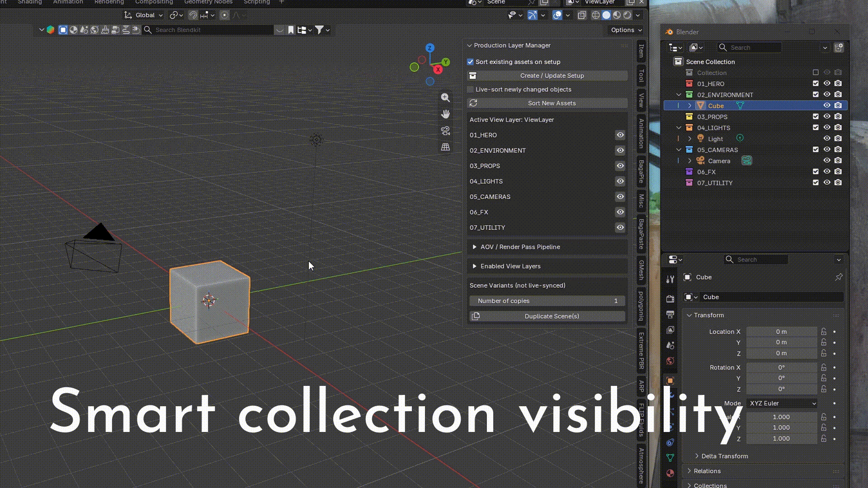Lock the Location X value
Viewport: 868px width, 488px height.
tap(824, 332)
